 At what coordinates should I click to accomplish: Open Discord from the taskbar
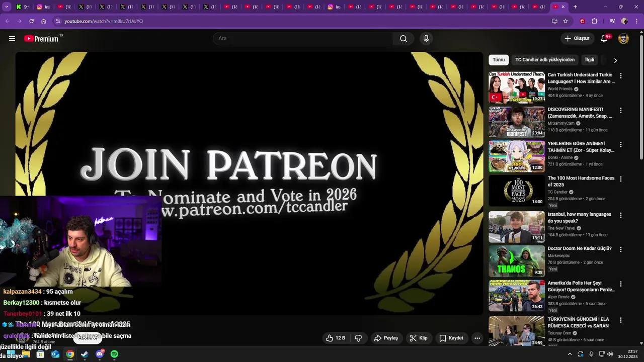tap(100, 354)
